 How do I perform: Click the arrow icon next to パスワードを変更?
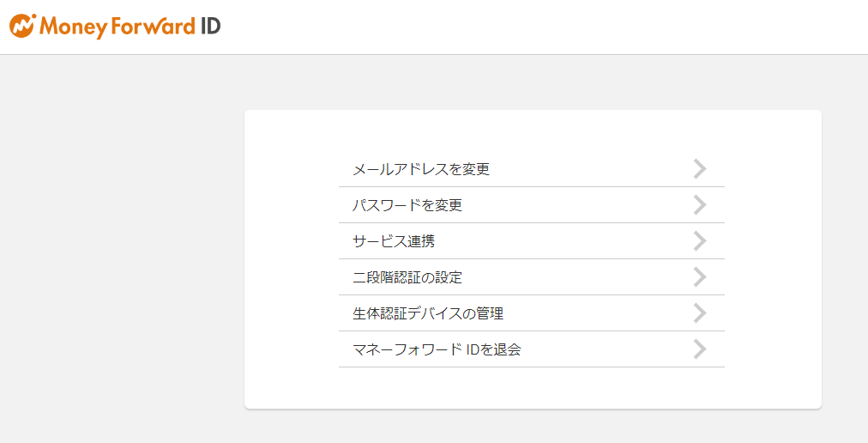point(700,205)
